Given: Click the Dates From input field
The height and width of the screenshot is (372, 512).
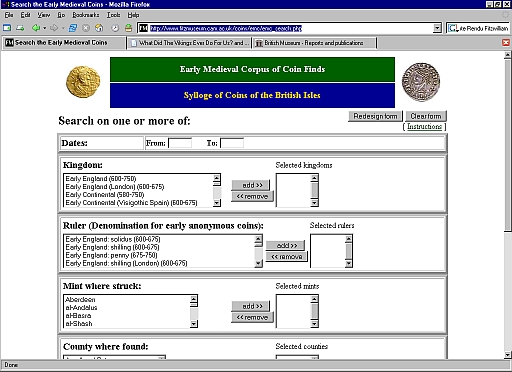Looking at the screenshot, I should click(x=180, y=143).
